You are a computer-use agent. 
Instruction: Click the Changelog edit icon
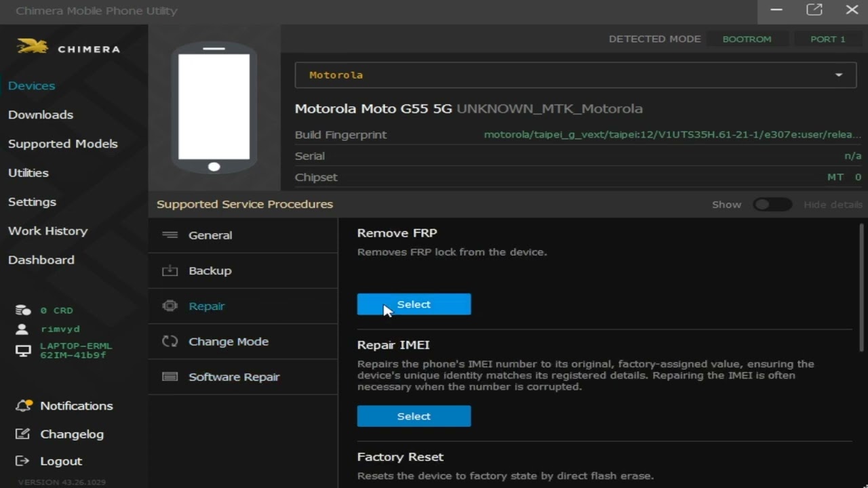[23, 434]
